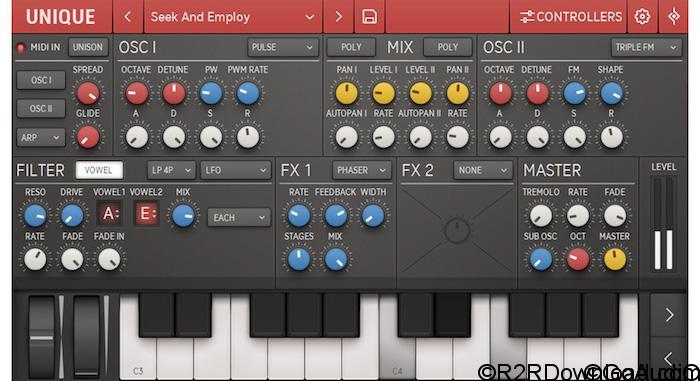Shift keyboard up with right chevron

pos(669,315)
